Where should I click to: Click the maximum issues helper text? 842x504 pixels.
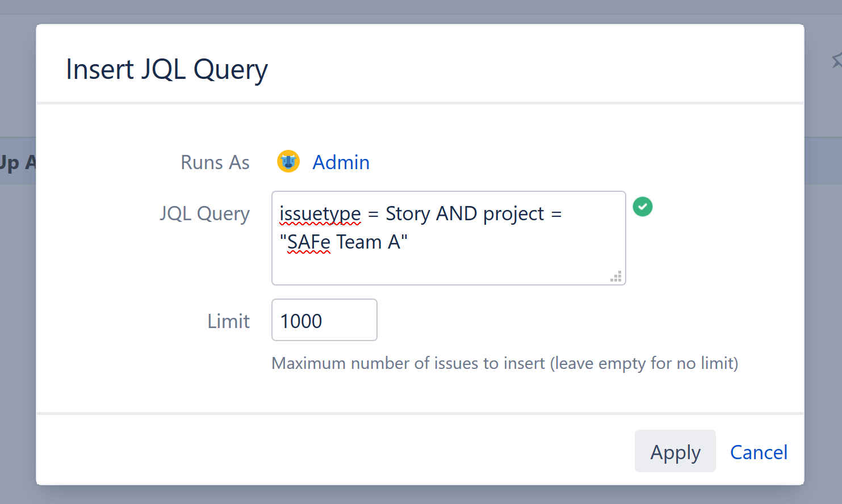coord(504,363)
